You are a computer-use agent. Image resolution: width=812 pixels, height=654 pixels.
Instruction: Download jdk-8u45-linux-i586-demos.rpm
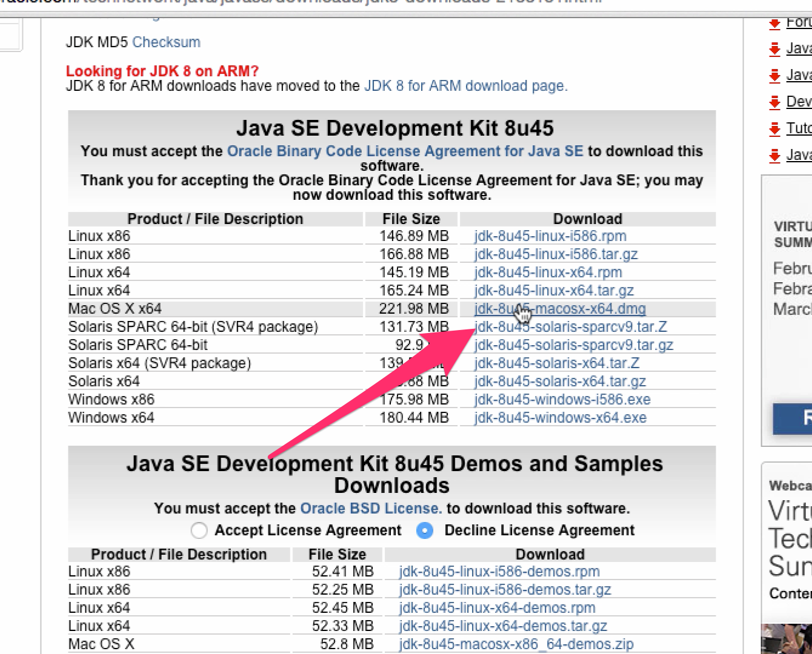coord(499,572)
